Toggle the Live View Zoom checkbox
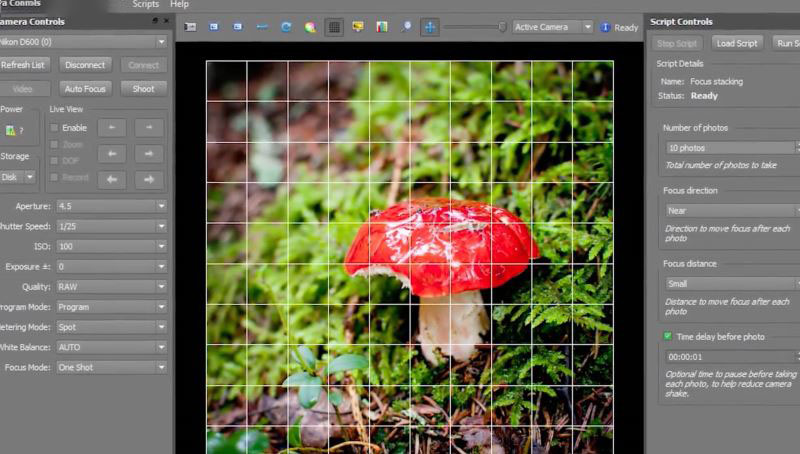The width and height of the screenshot is (800, 454). tap(54, 144)
